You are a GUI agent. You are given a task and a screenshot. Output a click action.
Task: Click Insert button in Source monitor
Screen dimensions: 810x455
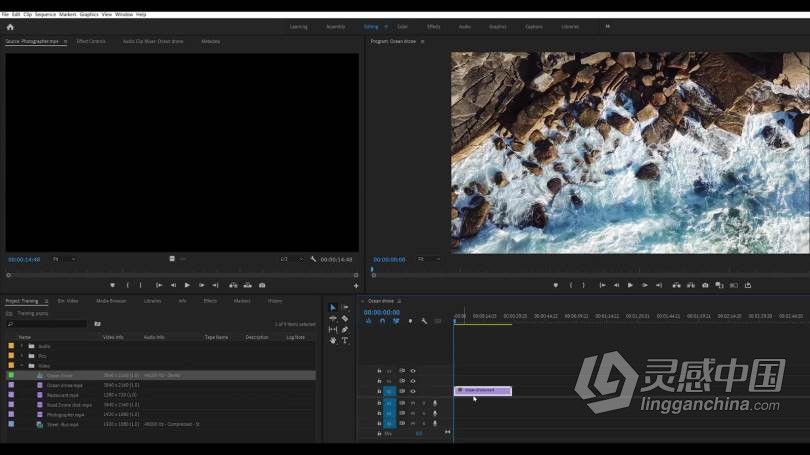(x=233, y=285)
